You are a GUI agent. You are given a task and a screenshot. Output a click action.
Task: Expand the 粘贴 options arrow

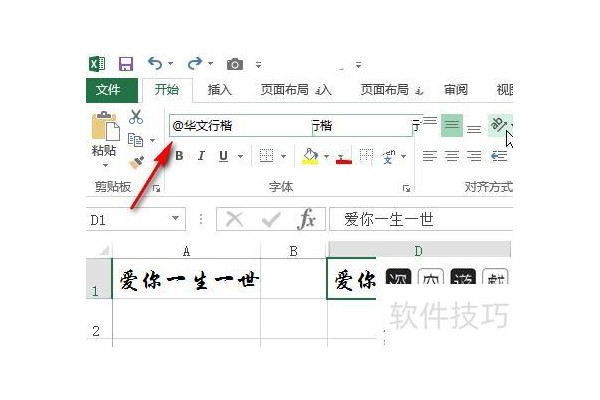point(105,165)
